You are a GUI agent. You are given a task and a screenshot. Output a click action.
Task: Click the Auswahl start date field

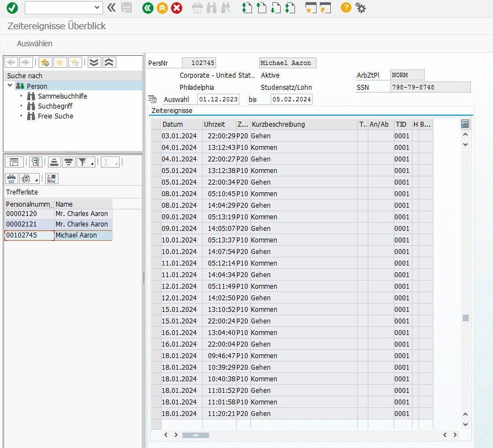point(218,99)
